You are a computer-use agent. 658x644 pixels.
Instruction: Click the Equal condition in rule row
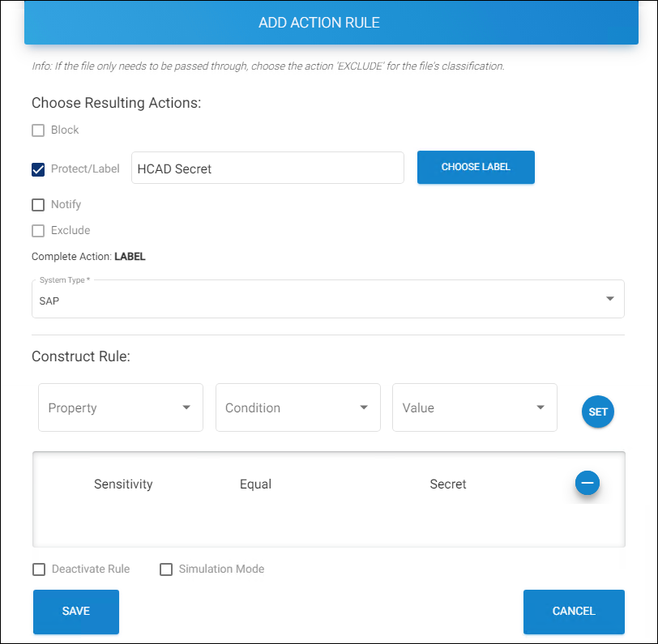tap(255, 484)
